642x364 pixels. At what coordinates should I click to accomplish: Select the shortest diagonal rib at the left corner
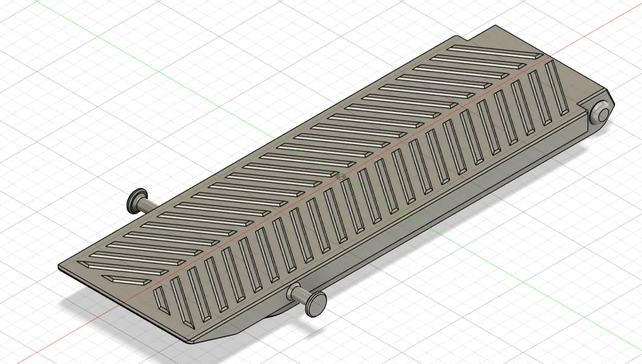(x=127, y=280)
